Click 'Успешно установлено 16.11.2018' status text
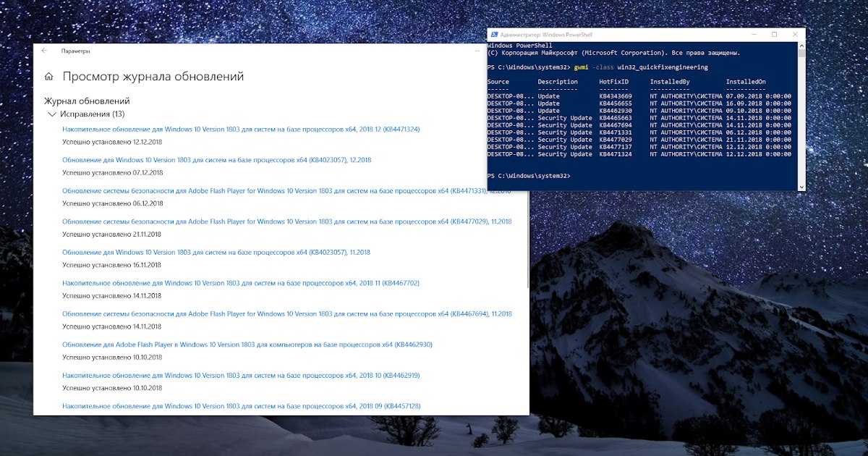 coord(112,265)
